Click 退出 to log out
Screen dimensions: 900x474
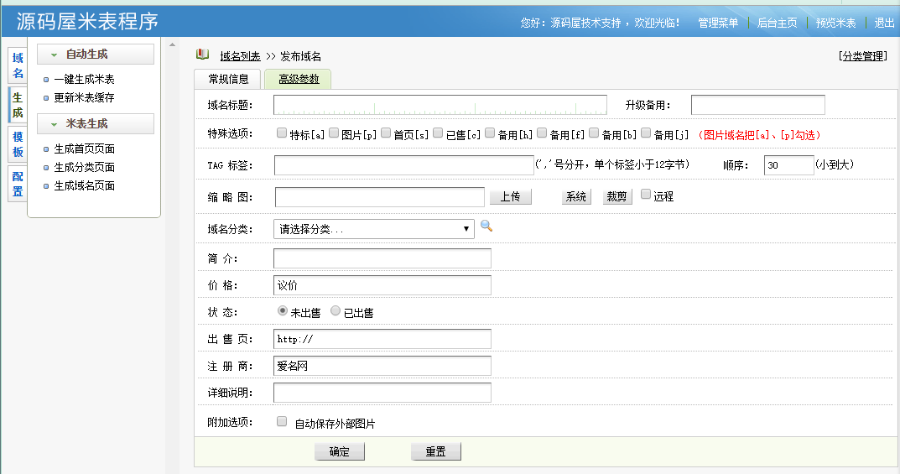coord(884,23)
